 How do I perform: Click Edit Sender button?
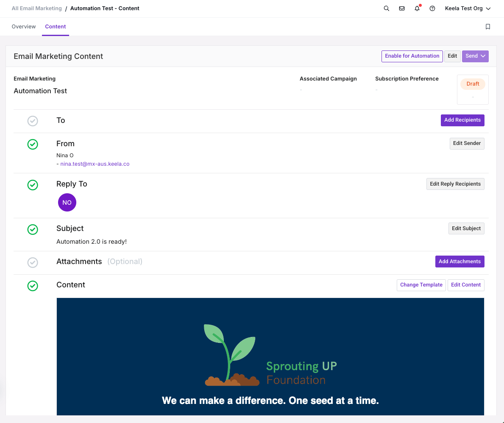467,143
